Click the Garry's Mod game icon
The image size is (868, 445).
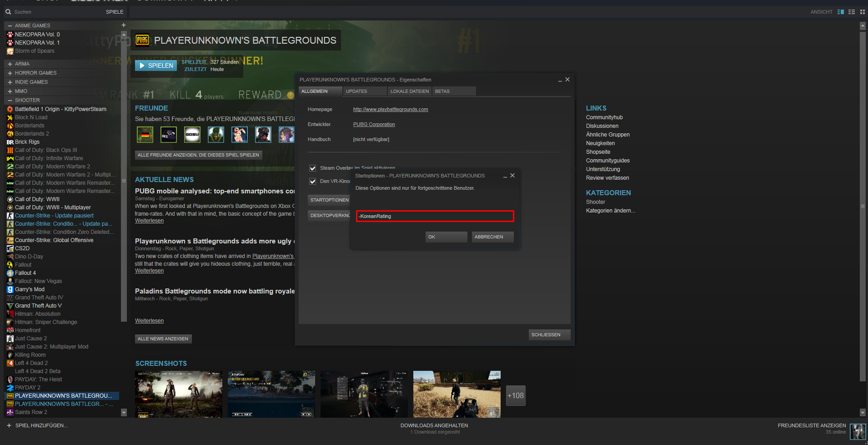pos(10,289)
